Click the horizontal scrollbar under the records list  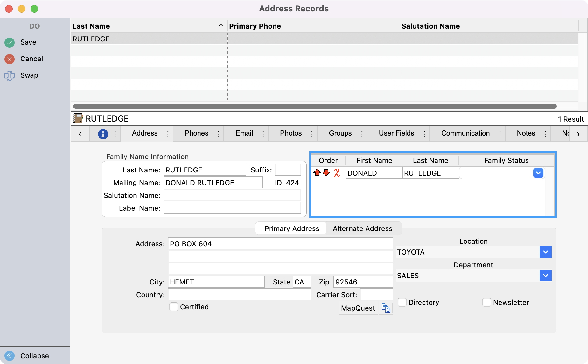[315, 106]
